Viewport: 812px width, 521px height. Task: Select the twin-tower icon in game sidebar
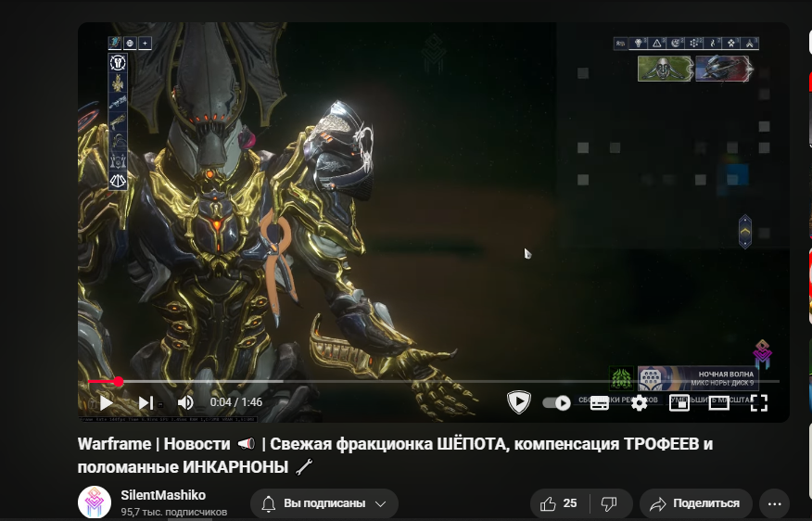point(118,161)
